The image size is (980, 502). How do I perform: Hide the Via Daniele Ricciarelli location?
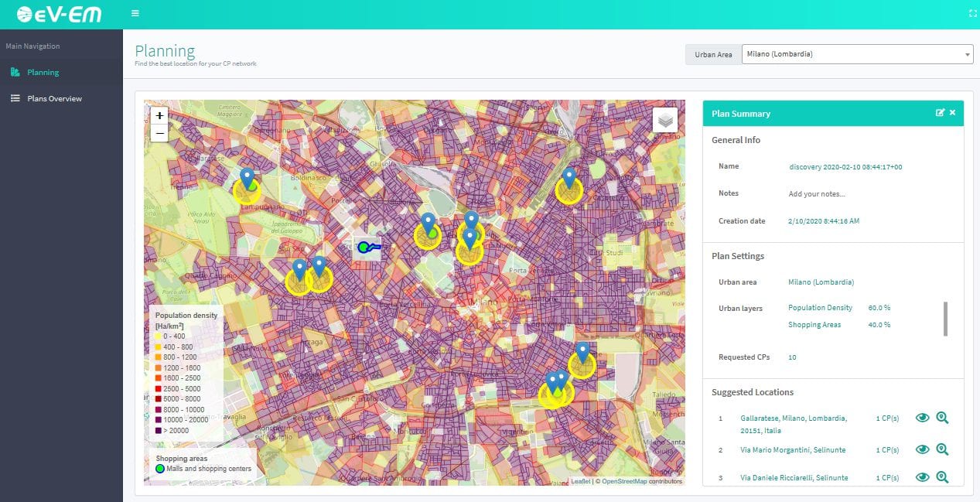(x=922, y=477)
